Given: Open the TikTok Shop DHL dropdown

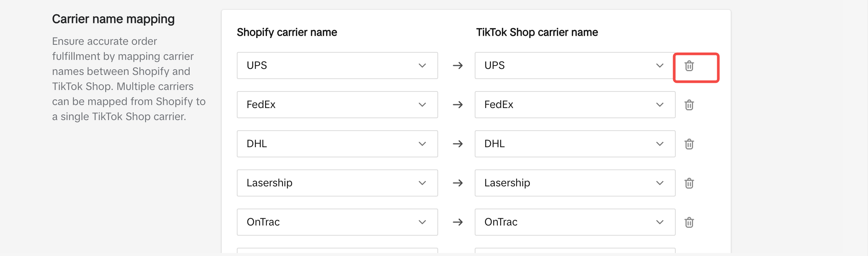Looking at the screenshot, I should coord(574,144).
